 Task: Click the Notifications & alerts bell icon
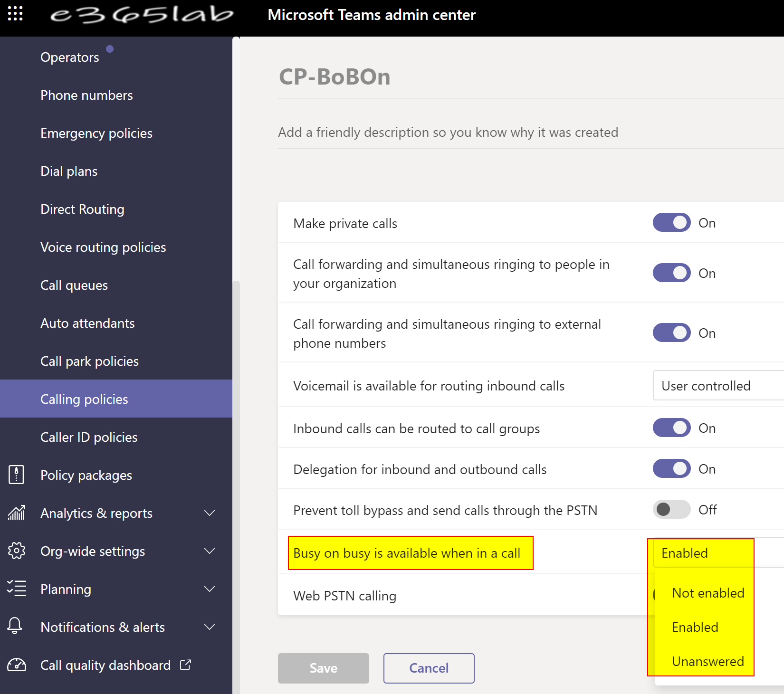(15, 626)
